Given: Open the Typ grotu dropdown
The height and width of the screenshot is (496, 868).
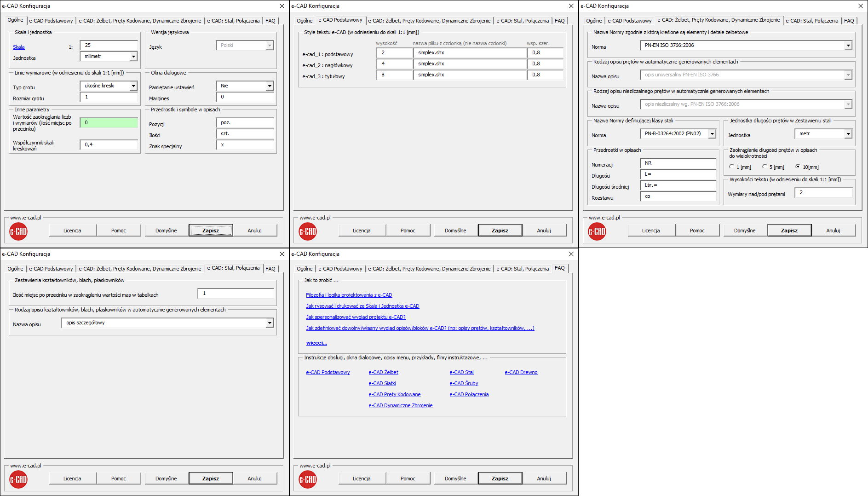Looking at the screenshot, I should 133,86.
